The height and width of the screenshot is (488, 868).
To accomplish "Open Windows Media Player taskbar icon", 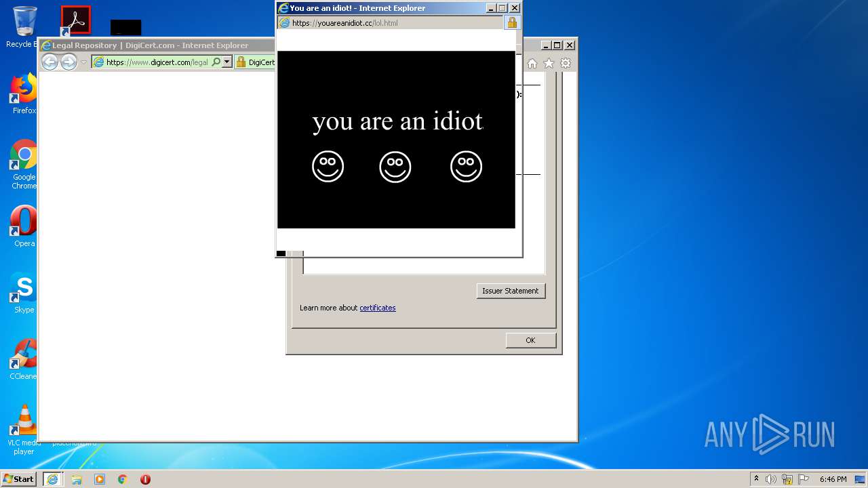I will click(100, 479).
